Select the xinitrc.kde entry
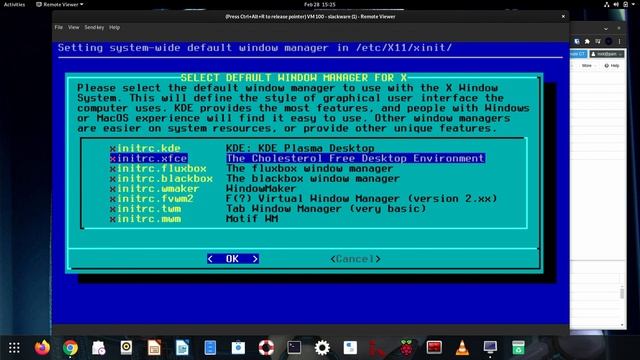 click(x=145, y=148)
